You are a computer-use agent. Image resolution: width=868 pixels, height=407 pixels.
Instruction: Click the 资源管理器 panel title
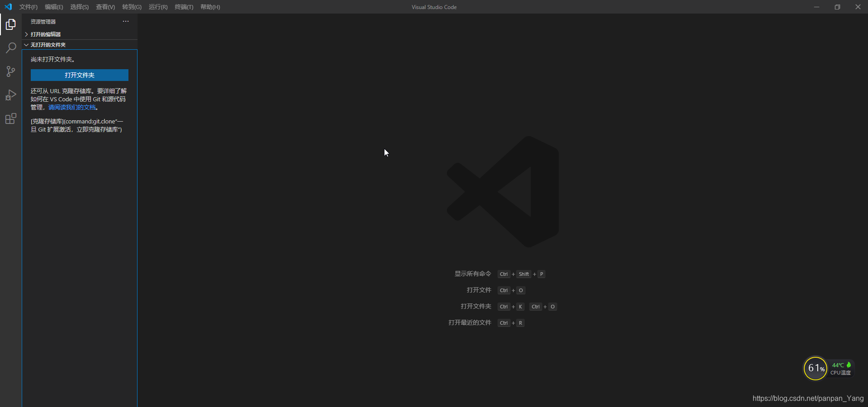point(43,22)
